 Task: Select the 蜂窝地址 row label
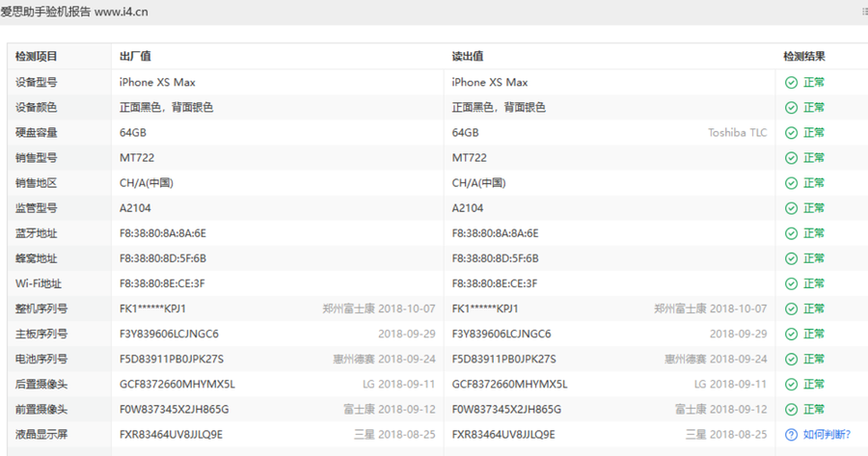[x=36, y=258]
